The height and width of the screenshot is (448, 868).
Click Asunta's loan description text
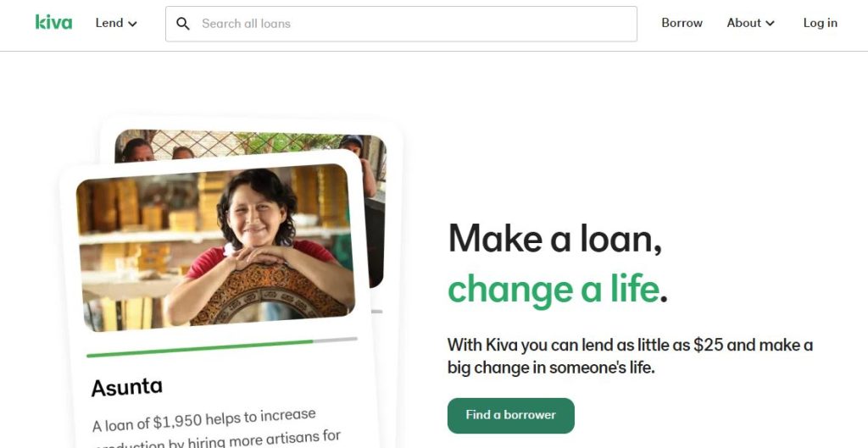pyautogui.click(x=215, y=429)
